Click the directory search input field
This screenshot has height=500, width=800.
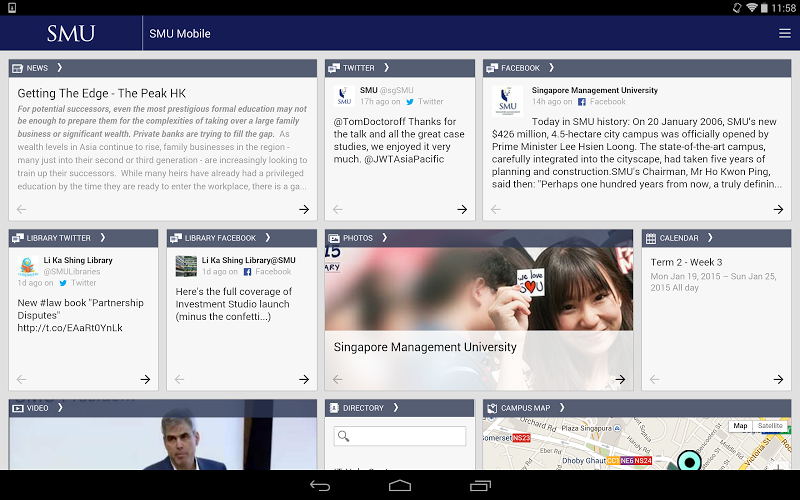[x=400, y=436]
